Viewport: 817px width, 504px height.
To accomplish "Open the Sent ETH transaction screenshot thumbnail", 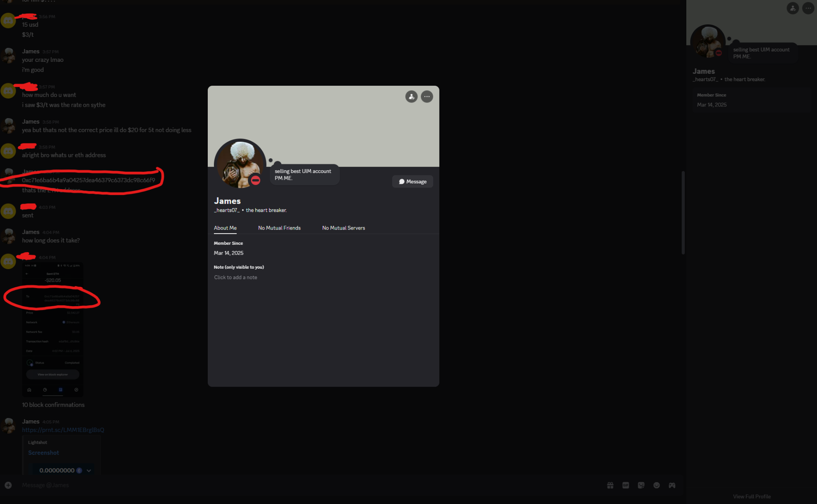I will pyautogui.click(x=53, y=330).
